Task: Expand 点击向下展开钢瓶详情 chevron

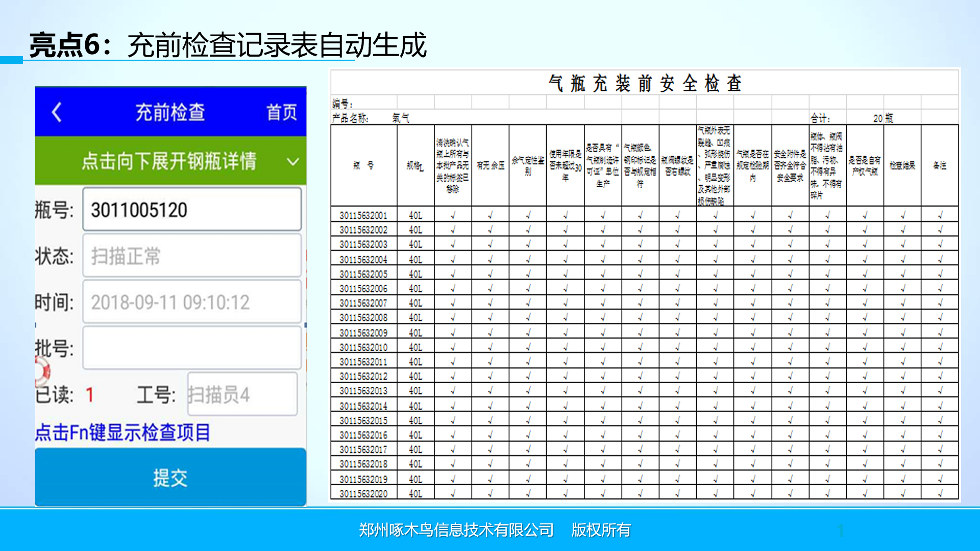Action: pos(293,162)
